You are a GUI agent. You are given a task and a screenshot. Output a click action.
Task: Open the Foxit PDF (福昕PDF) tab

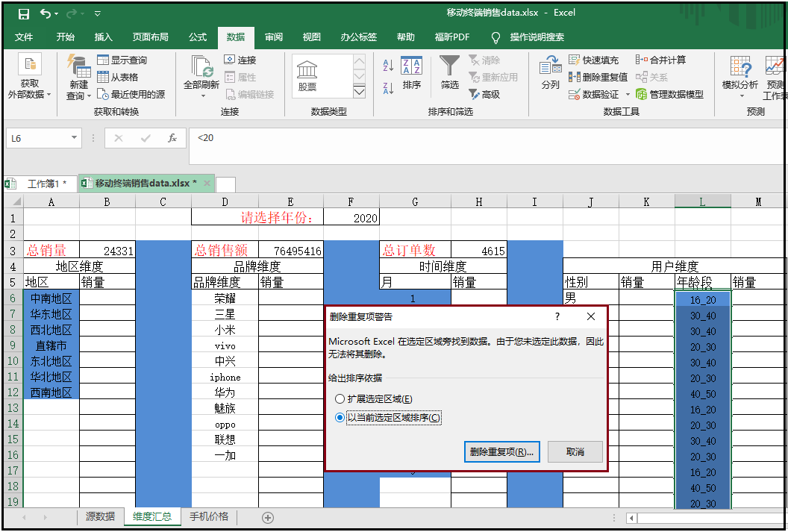coord(452,37)
